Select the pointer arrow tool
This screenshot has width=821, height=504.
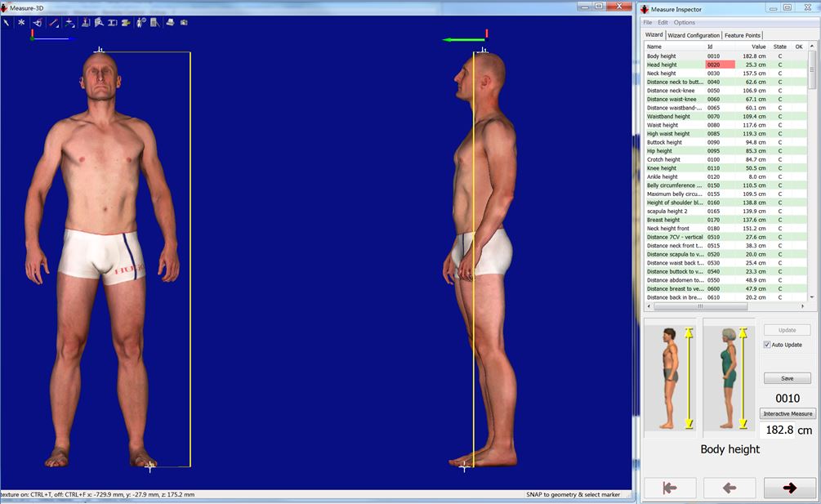pos(7,23)
